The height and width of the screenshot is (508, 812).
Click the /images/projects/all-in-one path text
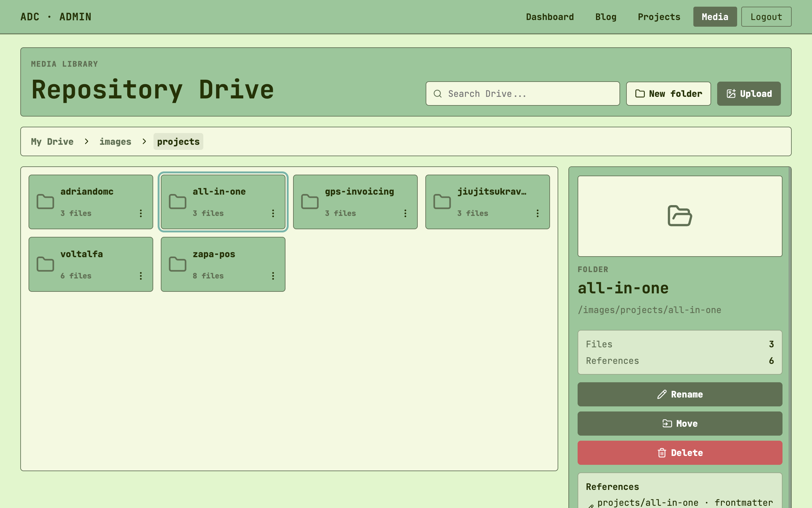click(x=649, y=310)
